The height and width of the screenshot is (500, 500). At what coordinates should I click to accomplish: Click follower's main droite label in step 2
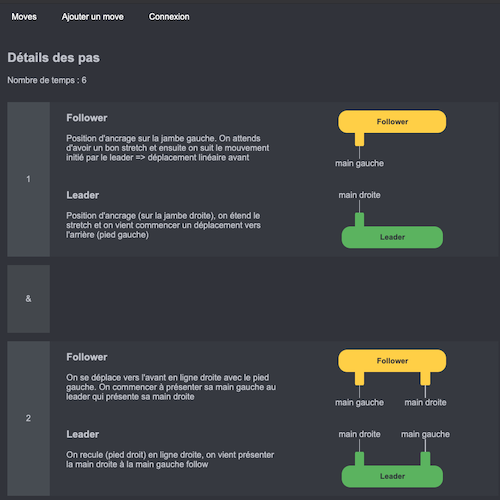click(425, 402)
